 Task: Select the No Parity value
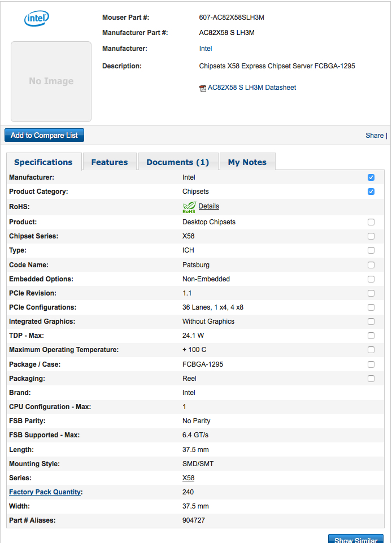coord(197,421)
